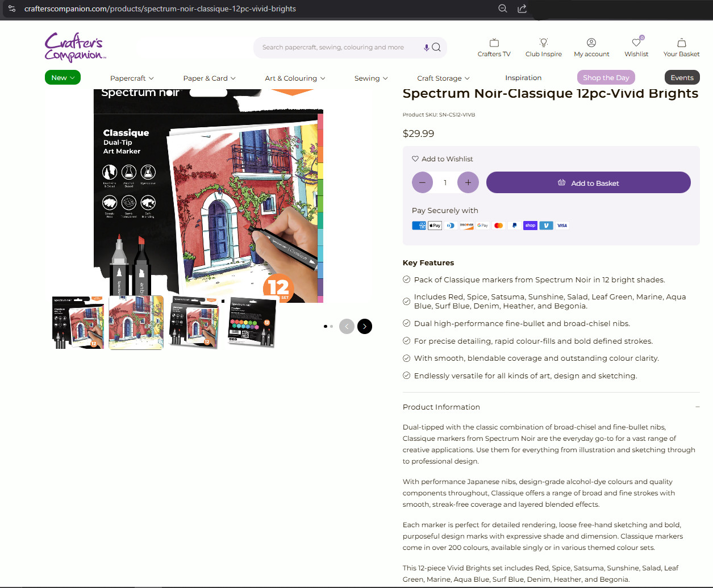The image size is (713, 588).
Task: Click the main product image
Action: (209, 196)
